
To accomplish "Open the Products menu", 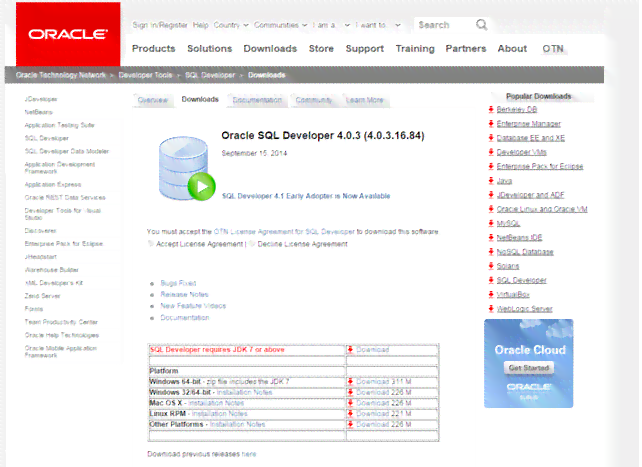I will (x=154, y=49).
